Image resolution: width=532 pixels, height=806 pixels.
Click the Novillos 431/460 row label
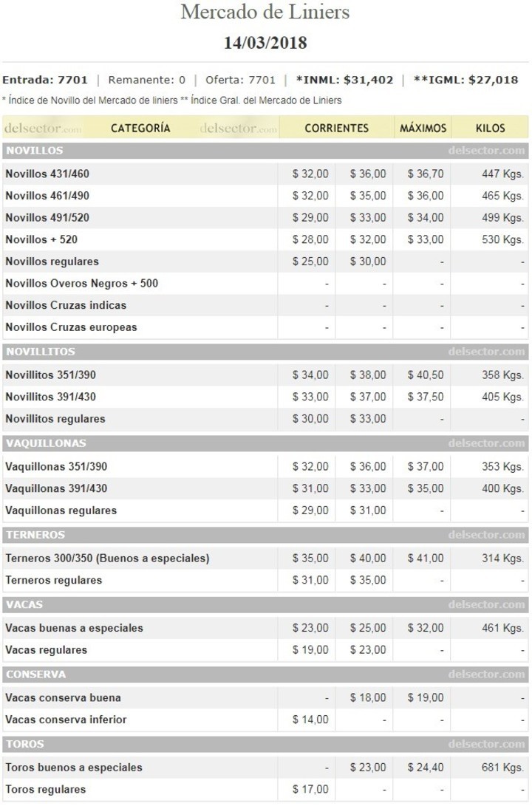click(x=48, y=174)
